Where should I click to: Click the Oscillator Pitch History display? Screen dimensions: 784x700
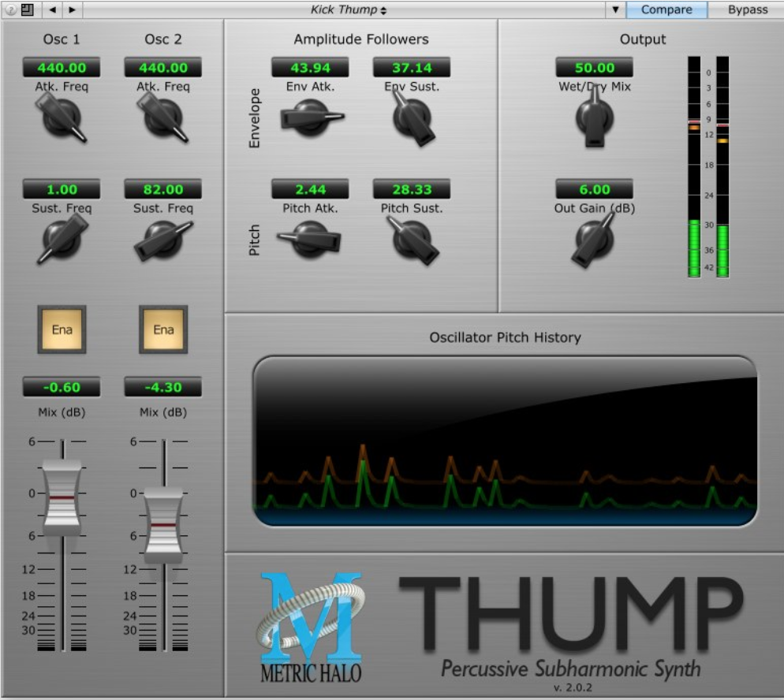505,441
